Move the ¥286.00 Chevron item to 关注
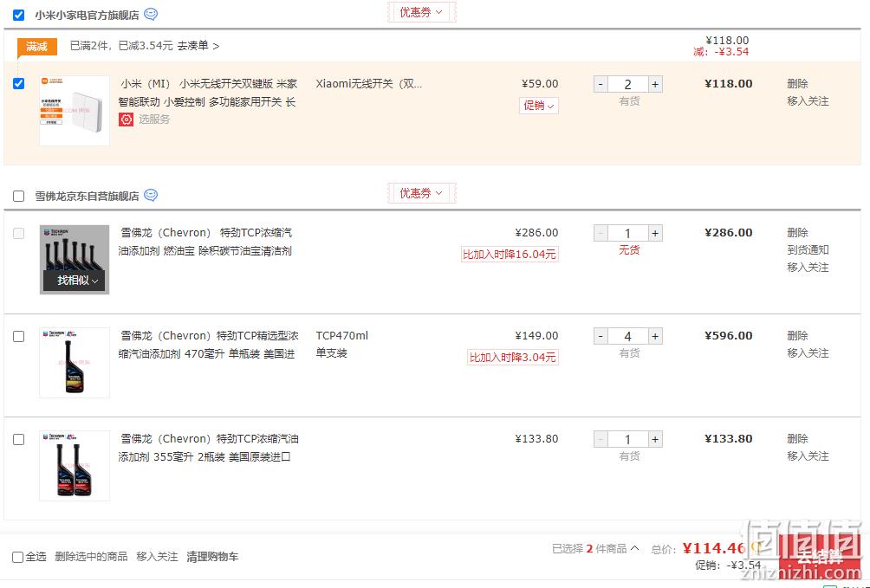The image size is (870, 588). 808,268
